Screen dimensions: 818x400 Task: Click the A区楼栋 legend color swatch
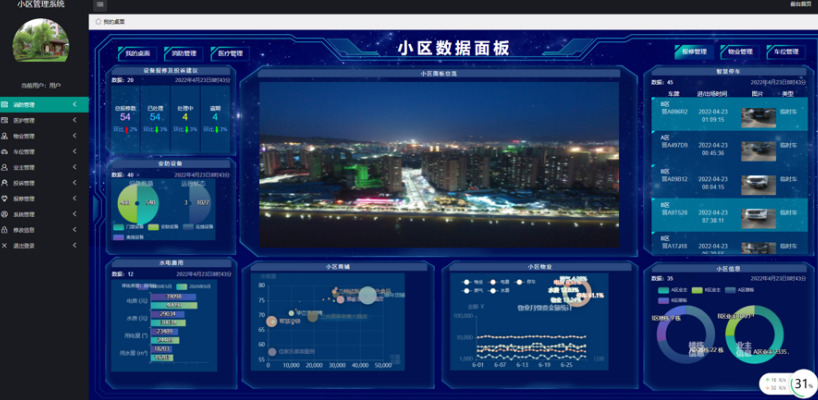coord(730,290)
